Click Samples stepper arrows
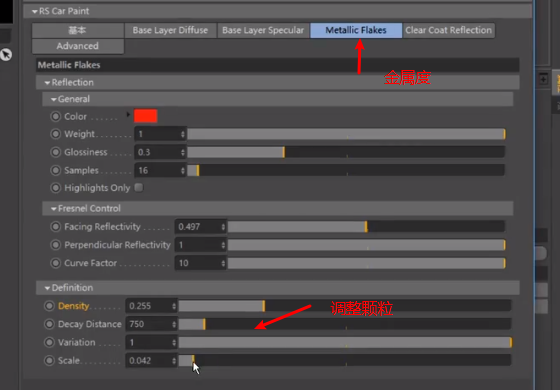 pos(183,171)
